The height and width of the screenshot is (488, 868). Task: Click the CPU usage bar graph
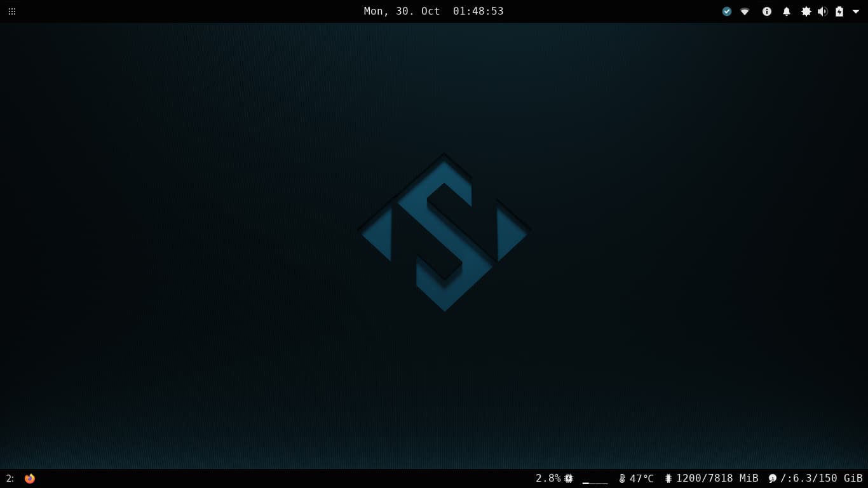(x=595, y=480)
